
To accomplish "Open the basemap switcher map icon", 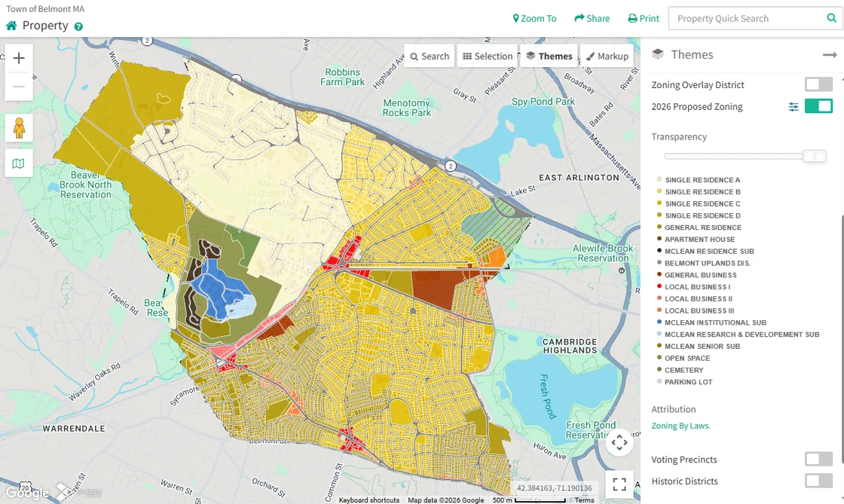I will [x=19, y=163].
